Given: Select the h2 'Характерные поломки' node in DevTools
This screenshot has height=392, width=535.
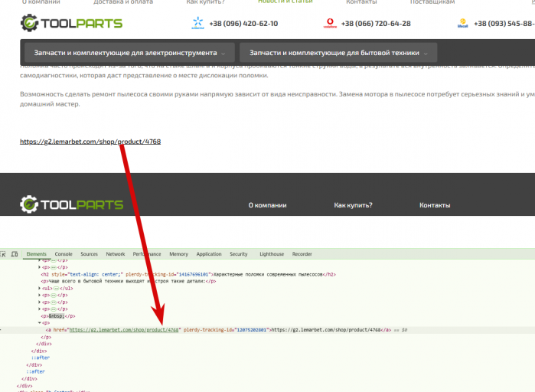Looking at the screenshot, I should pos(188,274).
